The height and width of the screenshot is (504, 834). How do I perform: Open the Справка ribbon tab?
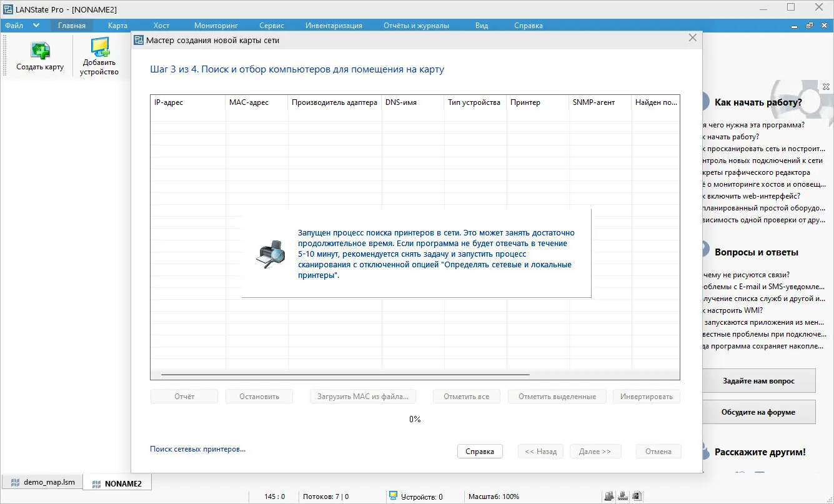(x=529, y=26)
